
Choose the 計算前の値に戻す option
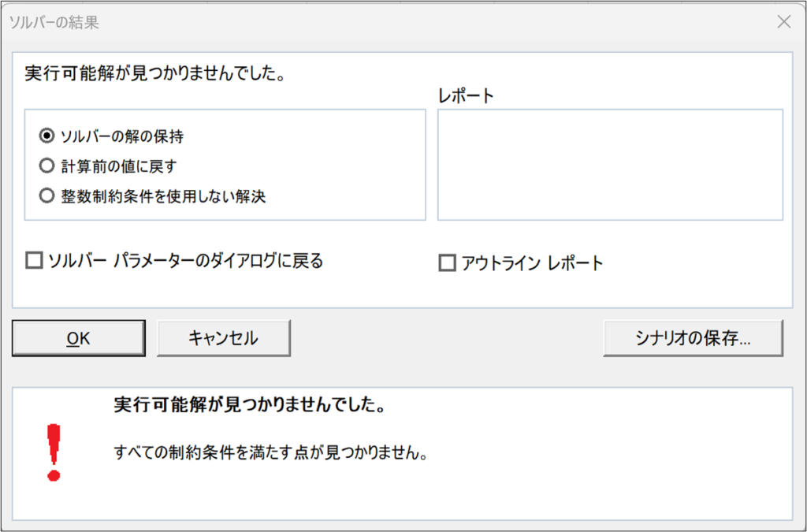46,166
